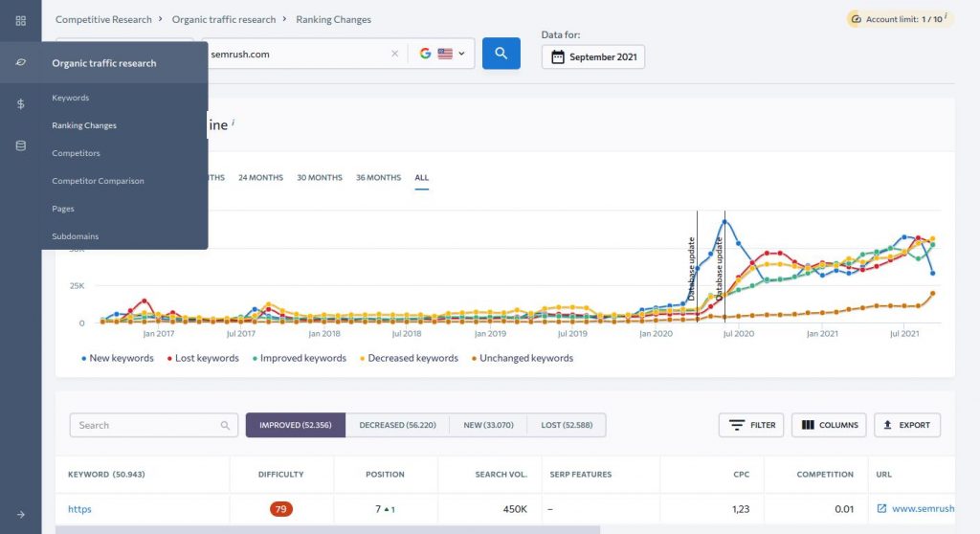The height and width of the screenshot is (534, 980).
Task: Select the 30 MONTHS range tab
Action: pyautogui.click(x=320, y=178)
